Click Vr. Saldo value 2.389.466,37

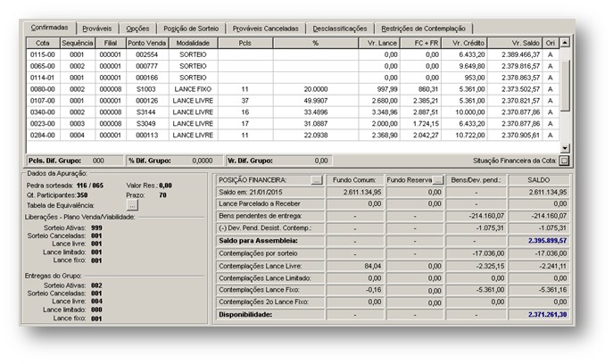click(515, 54)
